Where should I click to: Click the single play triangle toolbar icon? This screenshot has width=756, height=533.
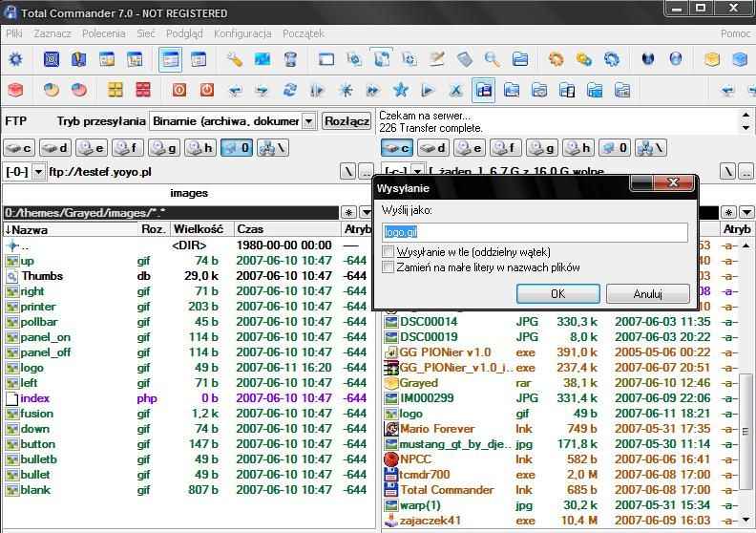(x=428, y=90)
